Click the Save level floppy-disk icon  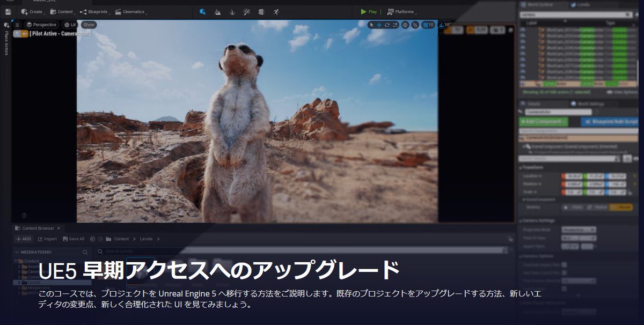8,11
